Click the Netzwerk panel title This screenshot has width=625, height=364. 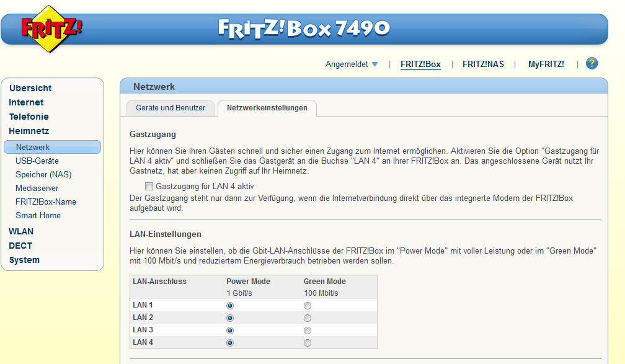(154, 87)
